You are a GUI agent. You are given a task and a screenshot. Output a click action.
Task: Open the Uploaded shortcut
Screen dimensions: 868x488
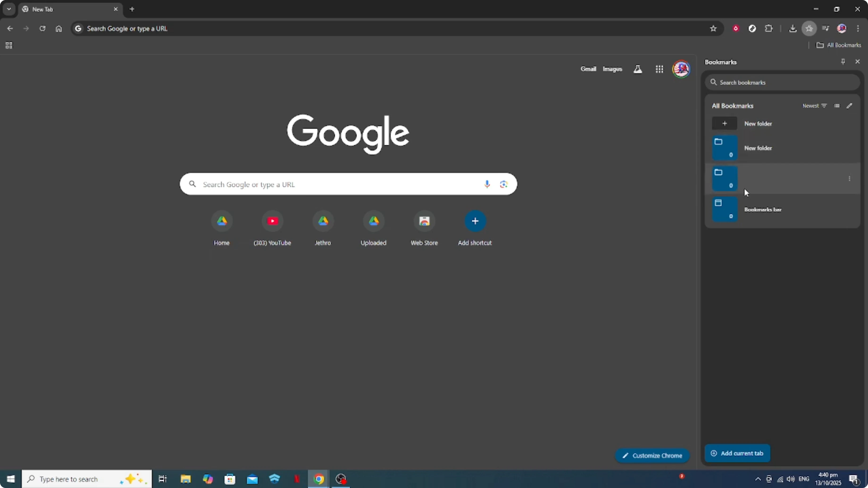374,228
